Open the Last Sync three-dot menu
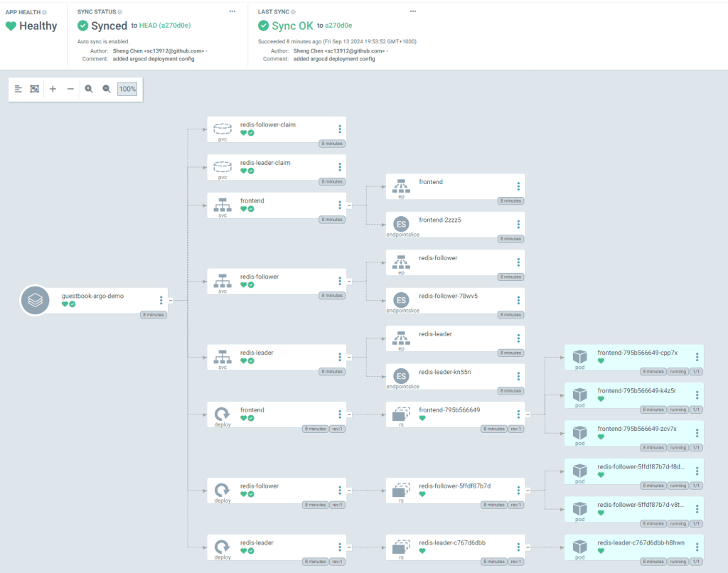The image size is (728, 573). click(413, 12)
